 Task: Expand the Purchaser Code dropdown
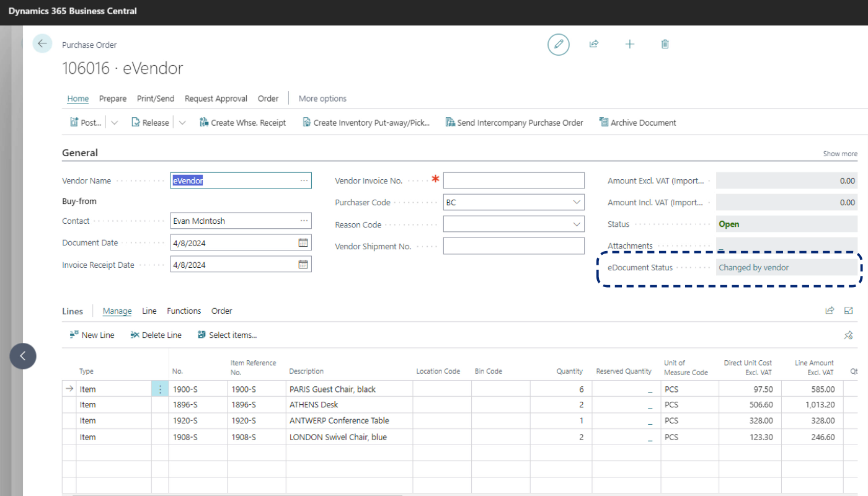[x=577, y=202]
